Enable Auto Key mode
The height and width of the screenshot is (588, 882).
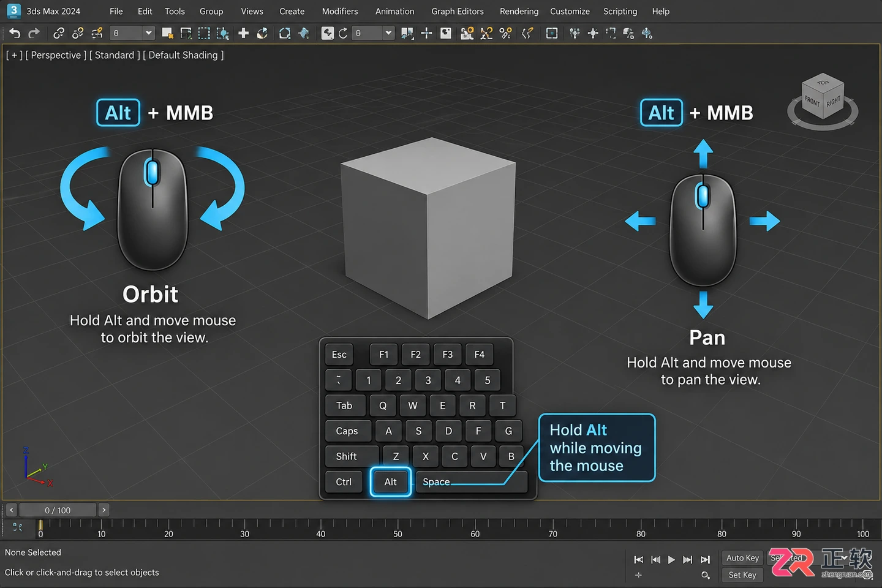742,558
